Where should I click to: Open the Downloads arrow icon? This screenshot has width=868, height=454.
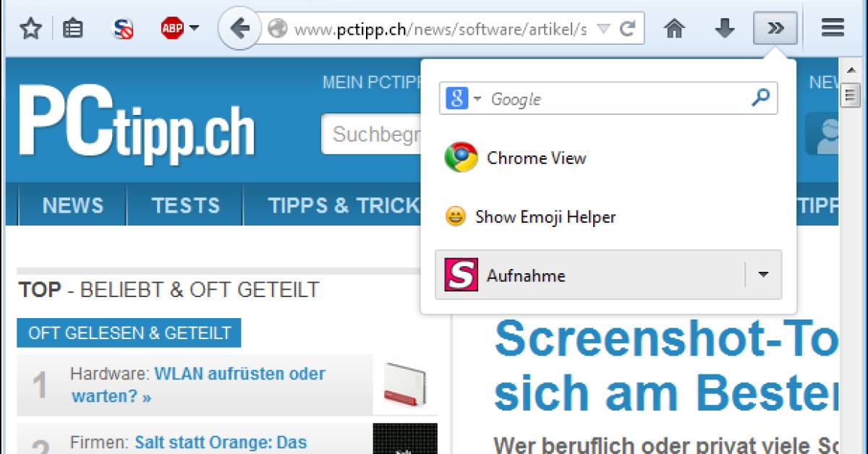click(x=725, y=27)
